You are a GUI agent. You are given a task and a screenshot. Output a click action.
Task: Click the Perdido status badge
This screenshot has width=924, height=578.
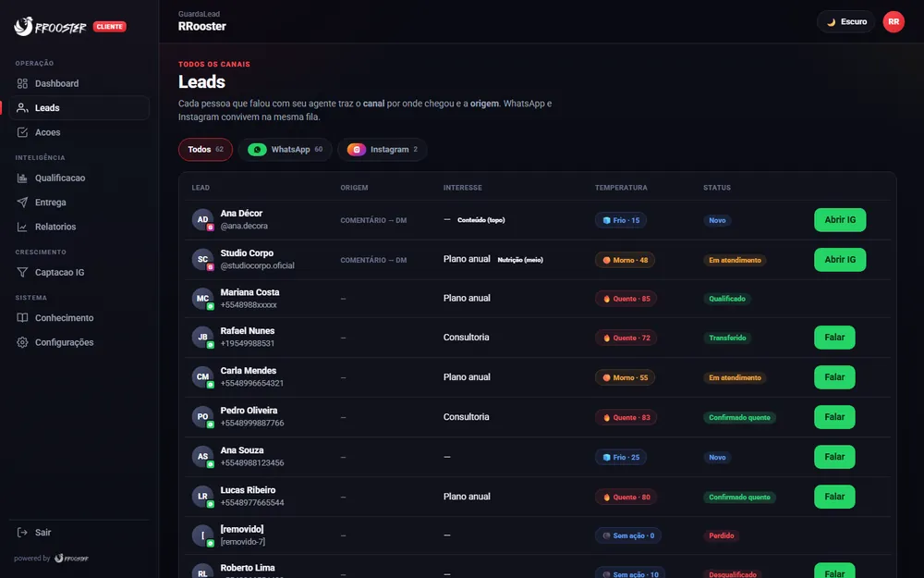(722, 535)
